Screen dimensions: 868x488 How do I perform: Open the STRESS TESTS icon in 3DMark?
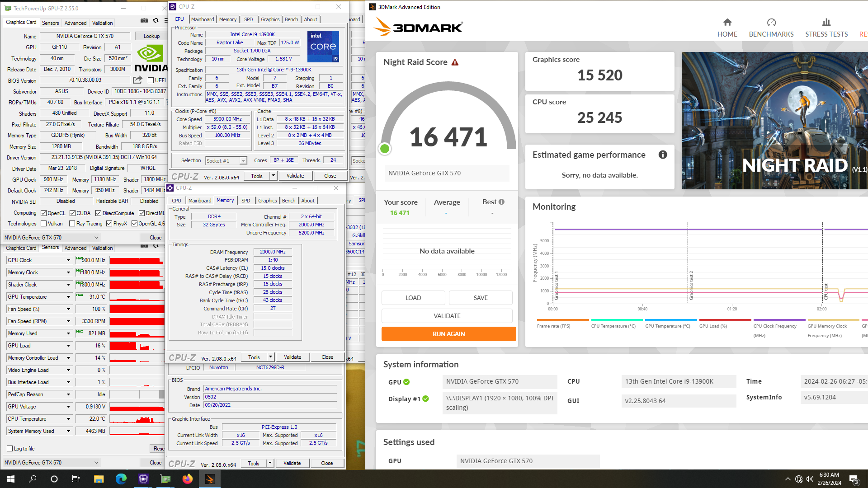[826, 22]
